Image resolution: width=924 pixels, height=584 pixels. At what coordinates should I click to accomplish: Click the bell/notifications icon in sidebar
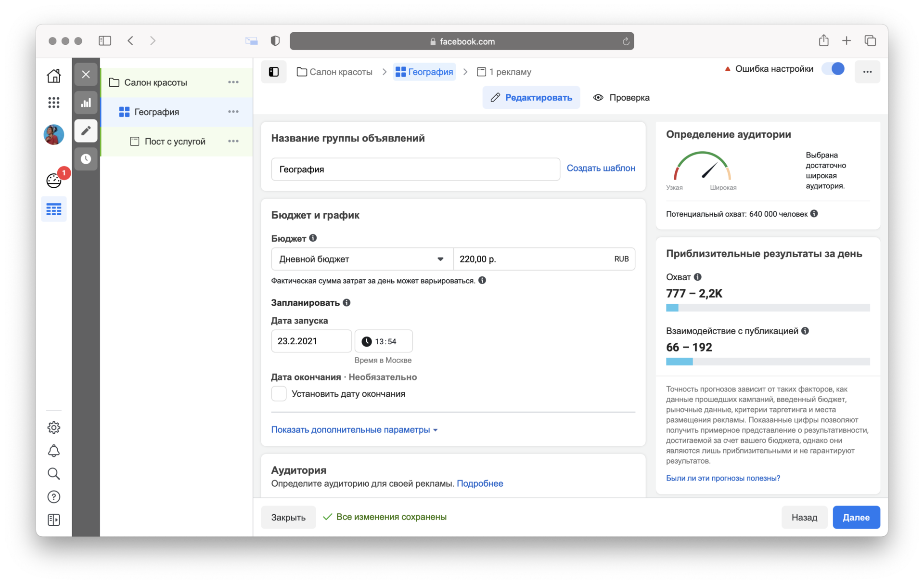[x=54, y=452]
